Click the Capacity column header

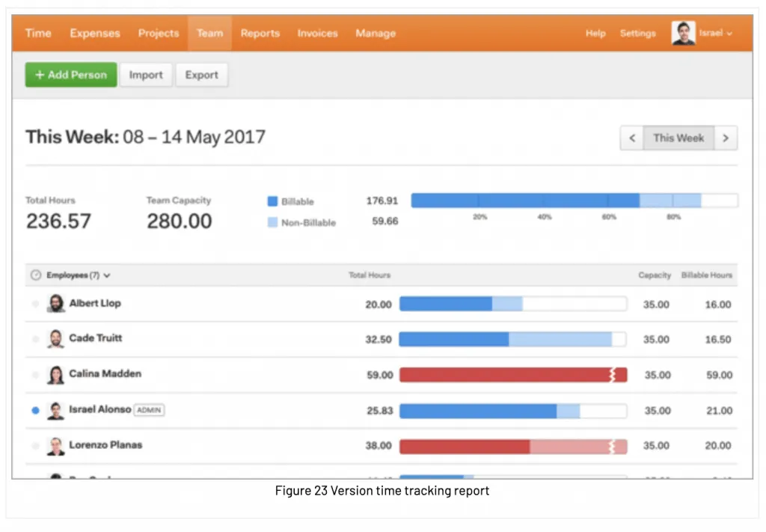click(654, 275)
